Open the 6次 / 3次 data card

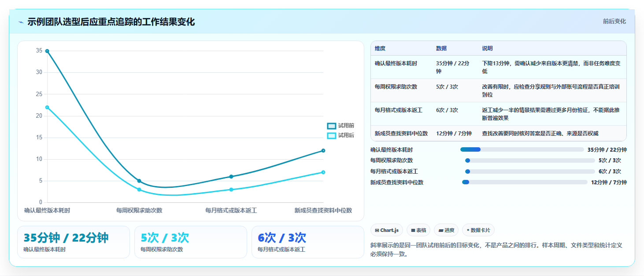308,242
